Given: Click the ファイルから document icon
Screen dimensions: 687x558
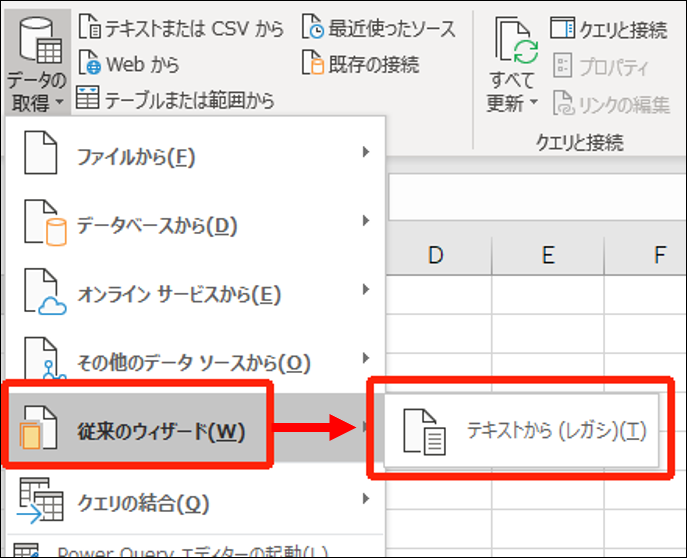Looking at the screenshot, I should pos(40,152).
